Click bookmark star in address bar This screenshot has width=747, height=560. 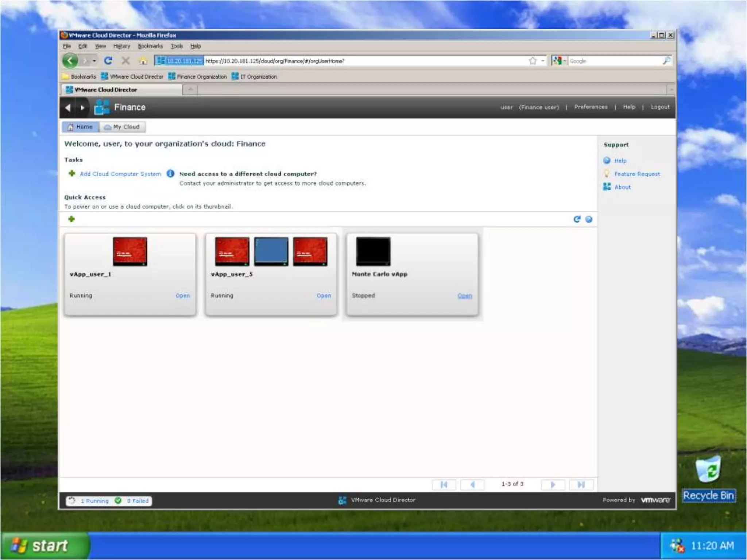coord(533,61)
